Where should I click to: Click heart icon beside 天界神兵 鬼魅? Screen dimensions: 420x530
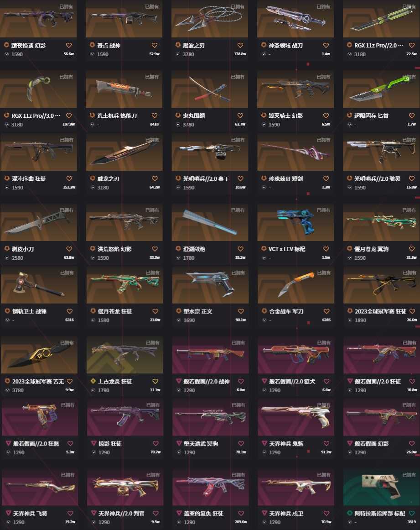coord(326,443)
